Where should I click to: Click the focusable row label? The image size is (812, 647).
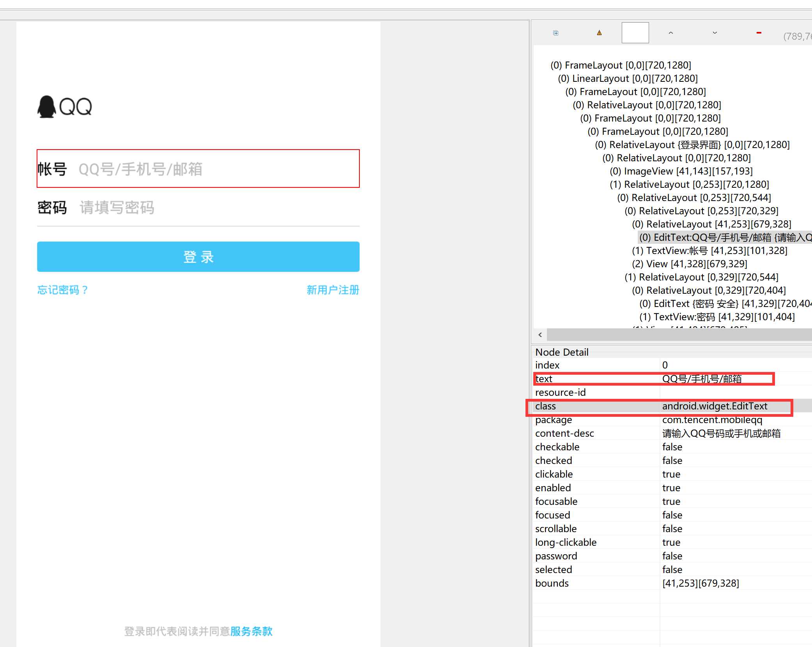pyautogui.click(x=556, y=501)
